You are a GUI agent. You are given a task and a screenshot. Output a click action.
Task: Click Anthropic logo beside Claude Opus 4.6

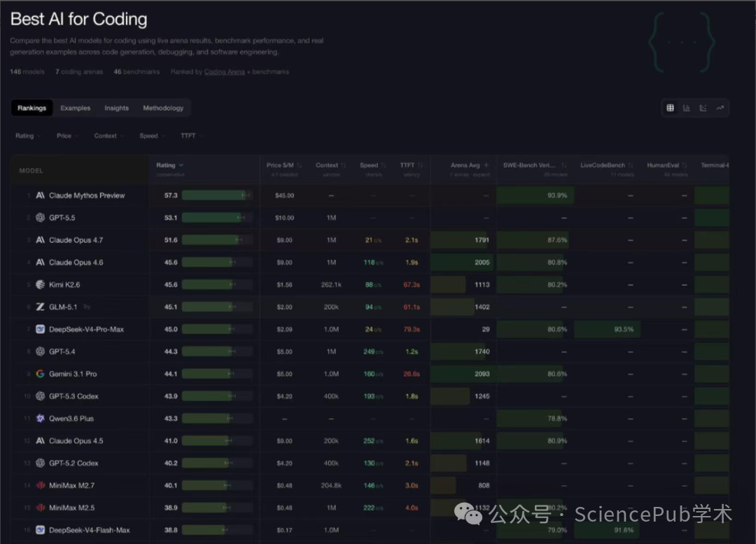tap(41, 263)
